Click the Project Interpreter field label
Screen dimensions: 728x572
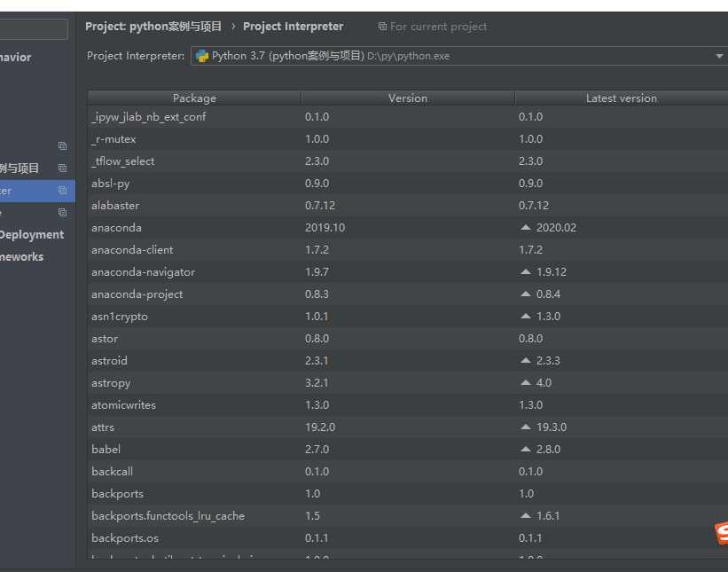pyautogui.click(x=136, y=56)
